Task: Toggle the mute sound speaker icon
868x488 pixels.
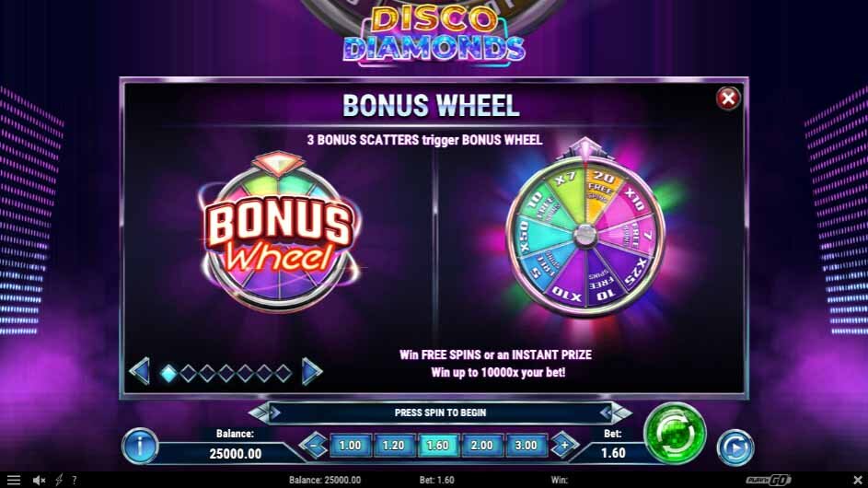Action: tap(39, 481)
